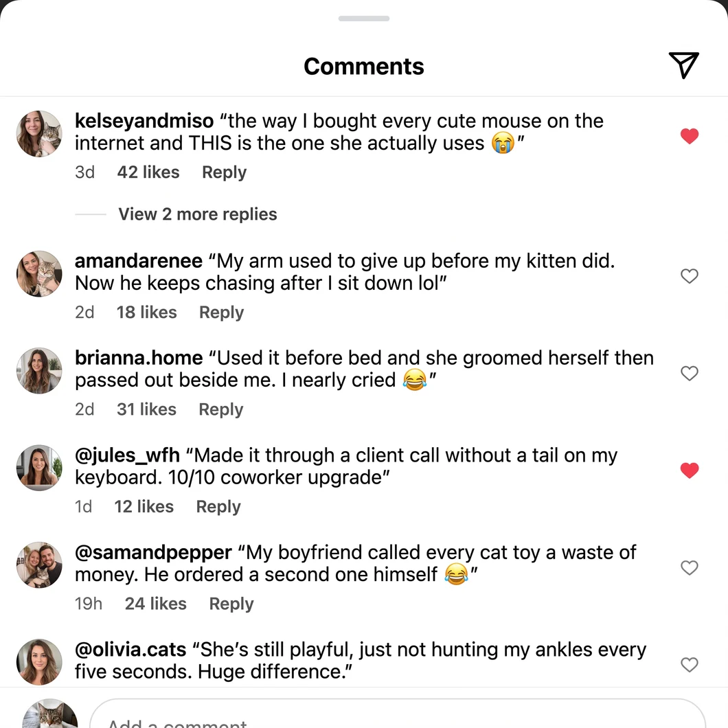Grab the sheet drag handle bar

coord(364,19)
